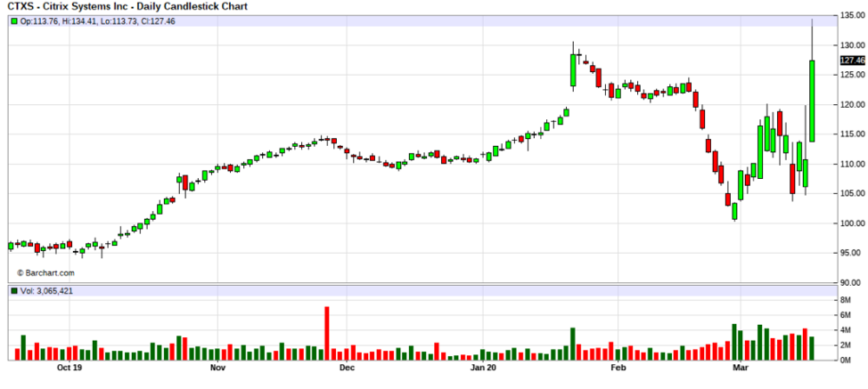The image size is (868, 389).
Task: Click the tallest red volume bar before Dec
Action: 326,333
